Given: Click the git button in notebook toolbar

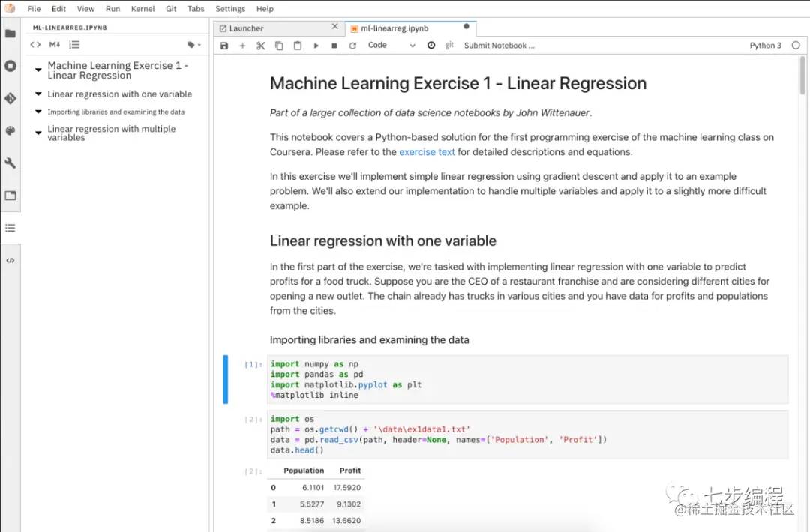Looking at the screenshot, I should (x=449, y=46).
